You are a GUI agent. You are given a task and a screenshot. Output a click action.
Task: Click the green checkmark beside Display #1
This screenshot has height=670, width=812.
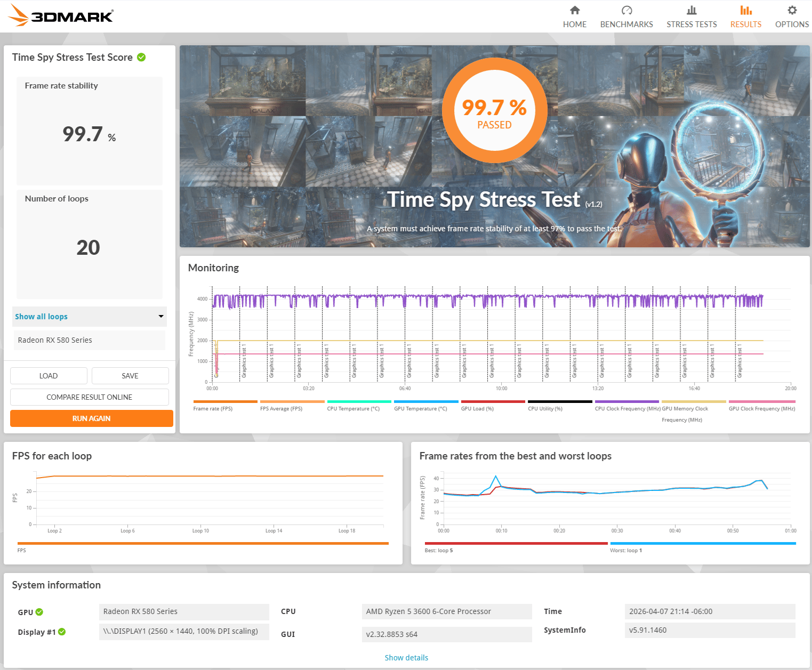[62, 632]
